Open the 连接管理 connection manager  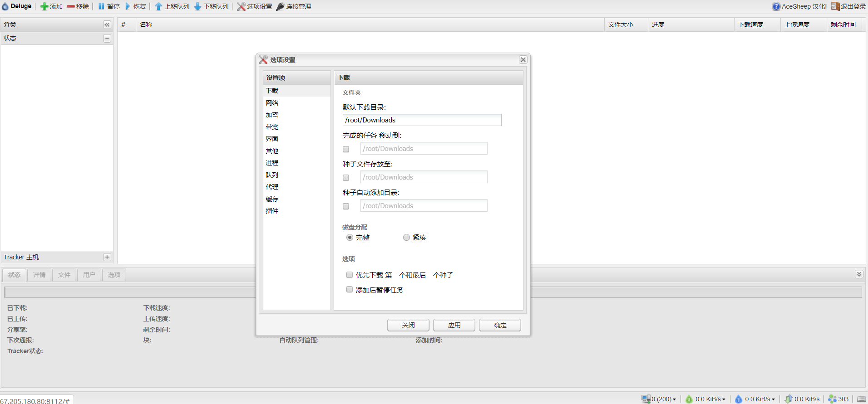tap(281, 6)
